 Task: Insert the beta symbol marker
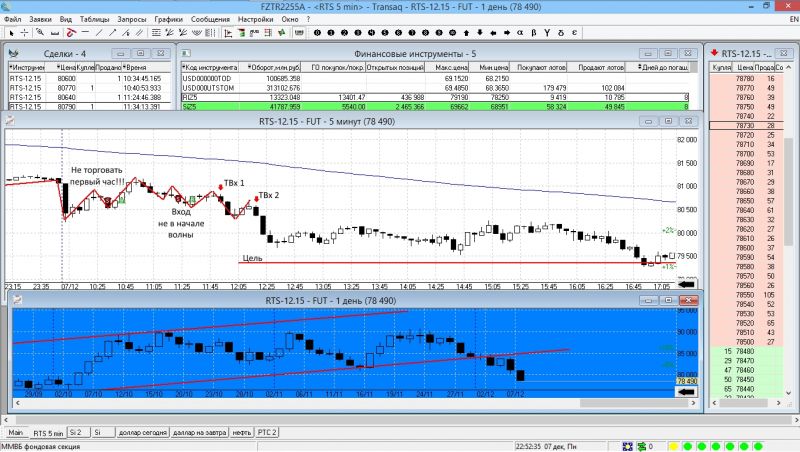(534, 33)
